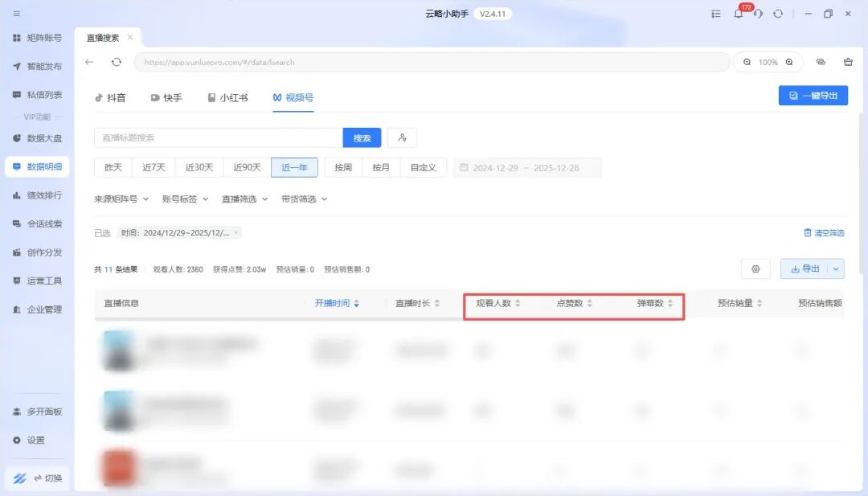Image resolution: width=868 pixels, height=496 pixels.
Task: Click the refresh icon in title bar
Action: coord(777,14)
